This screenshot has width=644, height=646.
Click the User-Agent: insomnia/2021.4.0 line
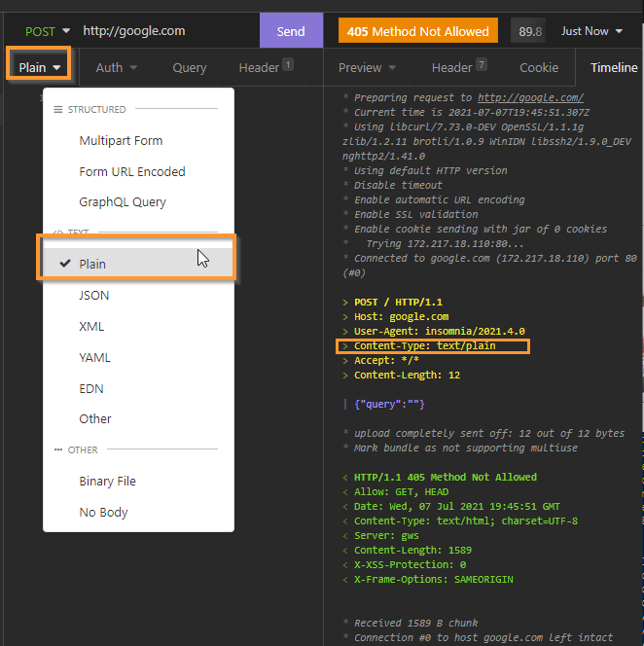click(x=439, y=331)
